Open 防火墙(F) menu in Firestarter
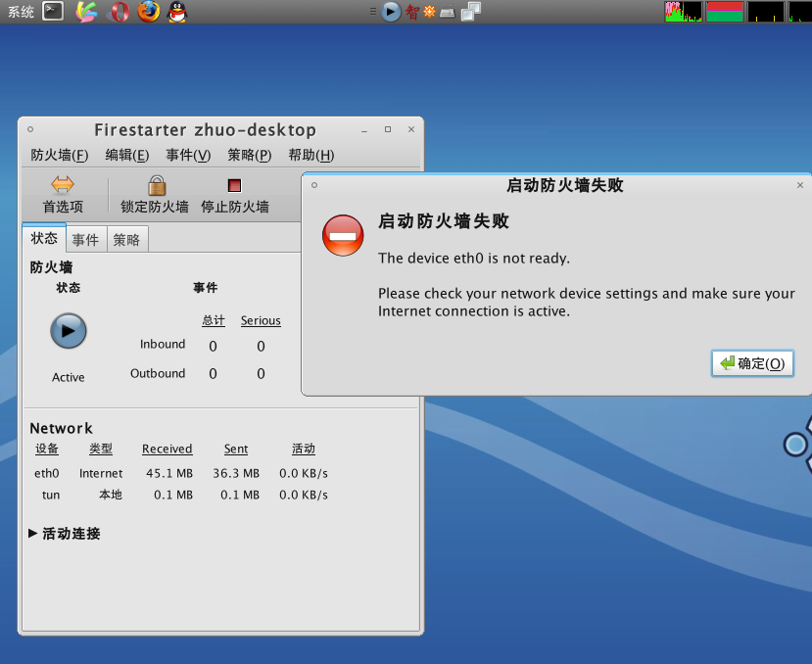 click(x=60, y=155)
